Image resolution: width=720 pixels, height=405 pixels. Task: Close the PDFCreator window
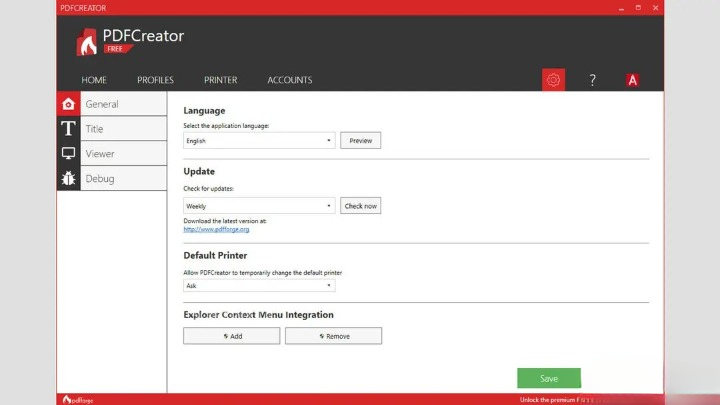click(x=655, y=8)
